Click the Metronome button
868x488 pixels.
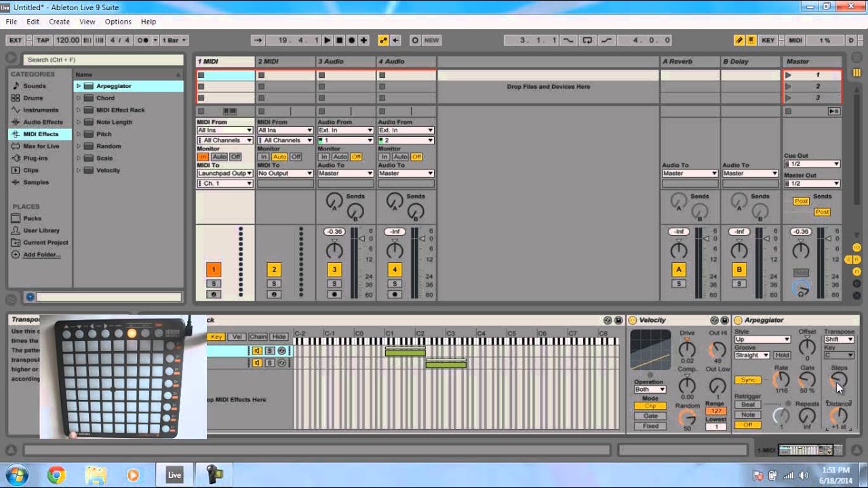[x=142, y=40]
